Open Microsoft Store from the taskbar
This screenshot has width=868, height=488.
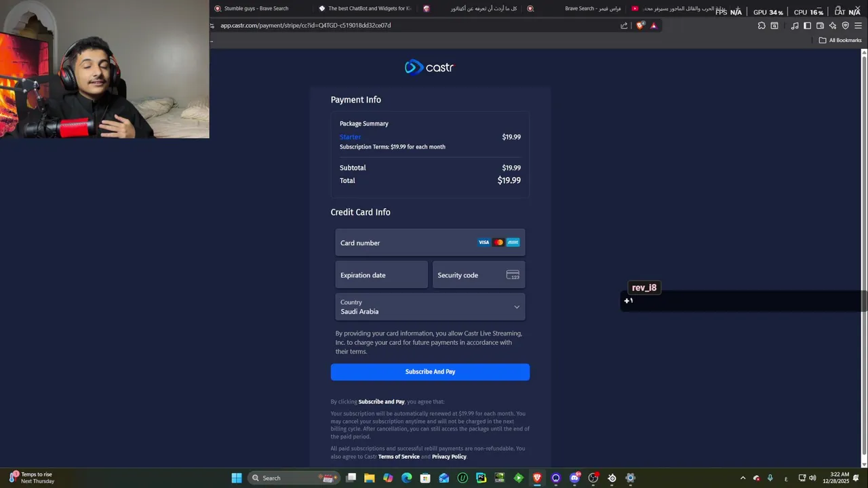tap(425, 478)
